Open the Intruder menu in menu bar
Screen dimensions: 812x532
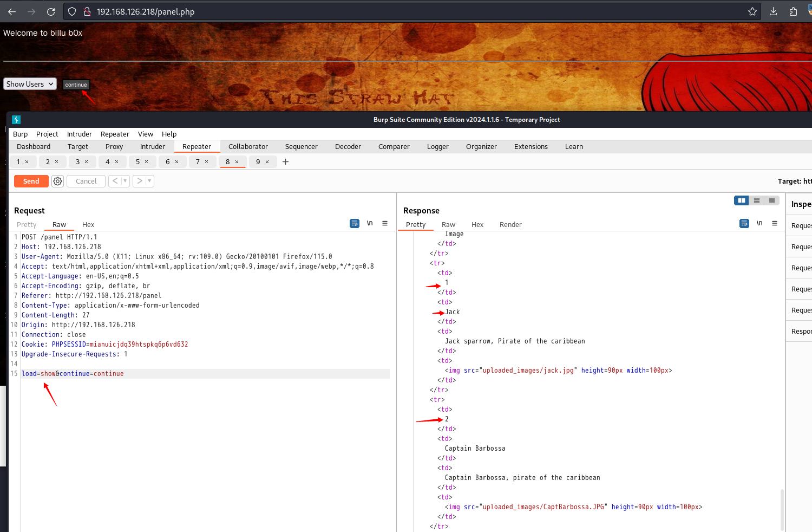[x=80, y=134]
